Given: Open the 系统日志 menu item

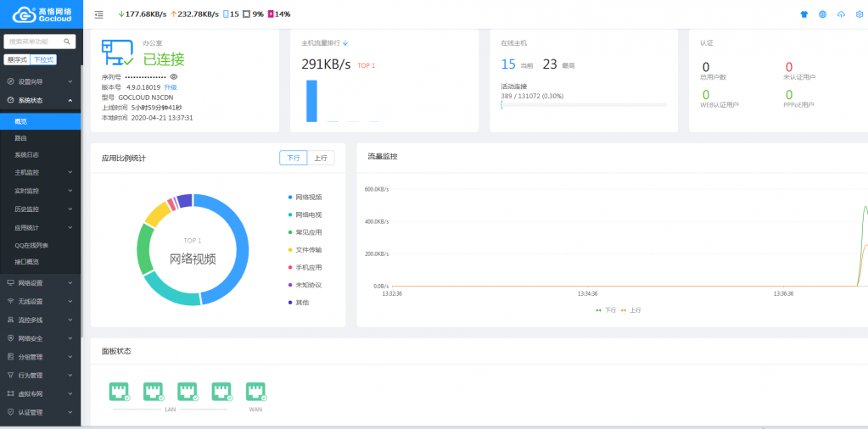Looking at the screenshot, I should click(27, 155).
